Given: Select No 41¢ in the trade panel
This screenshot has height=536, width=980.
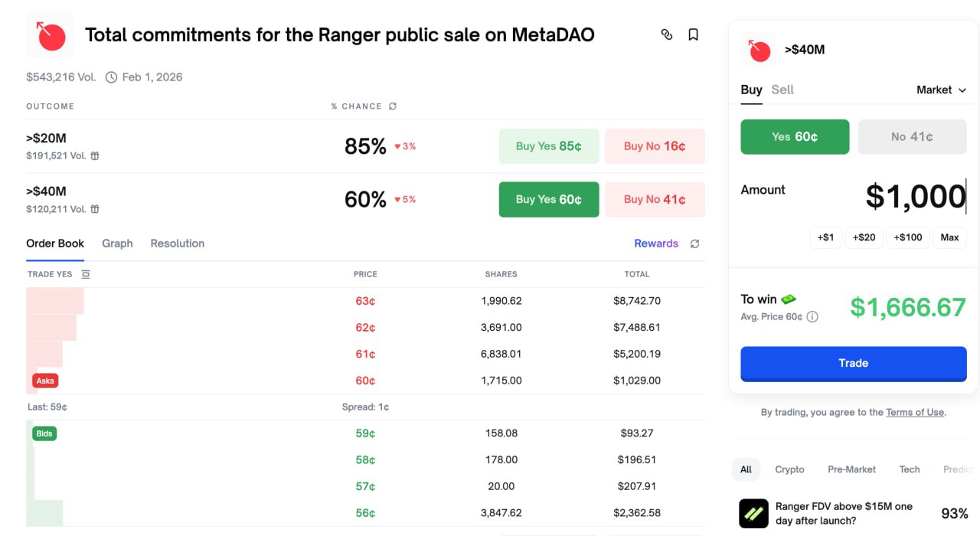Looking at the screenshot, I should tap(912, 137).
